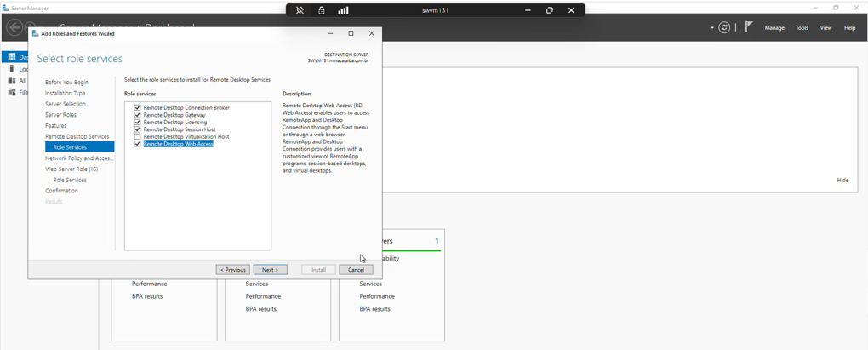868x350 pixels.
Task: Click the middle tile's Performance link
Action: [x=264, y=296]
